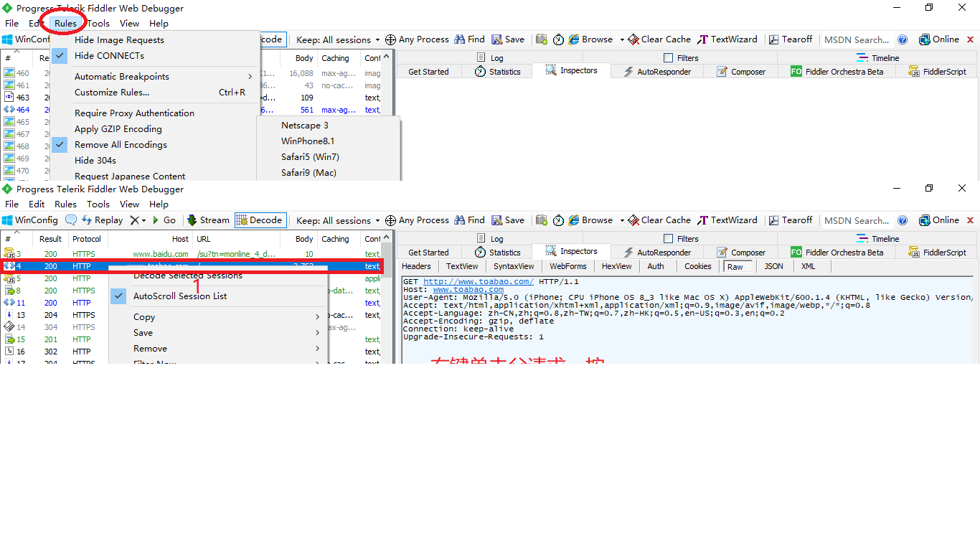Open the Remove X dropdown arrow in lower toolbar

click(143, 220)
